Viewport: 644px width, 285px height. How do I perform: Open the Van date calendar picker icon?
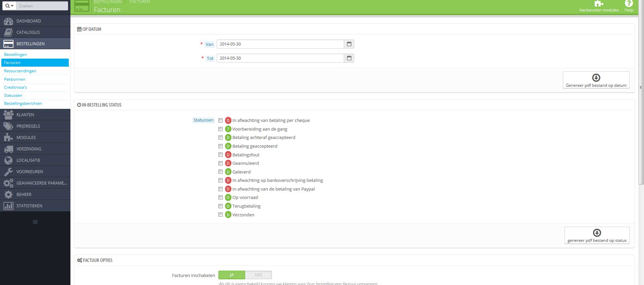click(x=349, y=44)
